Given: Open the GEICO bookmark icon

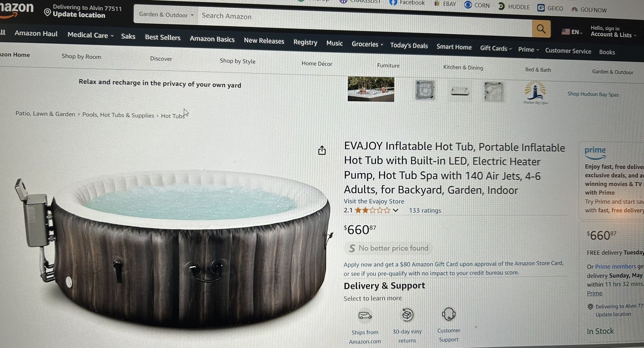Looking at the screenshot, I should [x=541, y=8].
